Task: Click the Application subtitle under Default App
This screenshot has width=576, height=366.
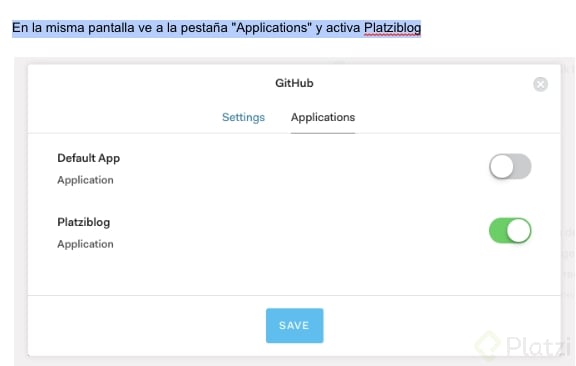Action: [85, 180]
